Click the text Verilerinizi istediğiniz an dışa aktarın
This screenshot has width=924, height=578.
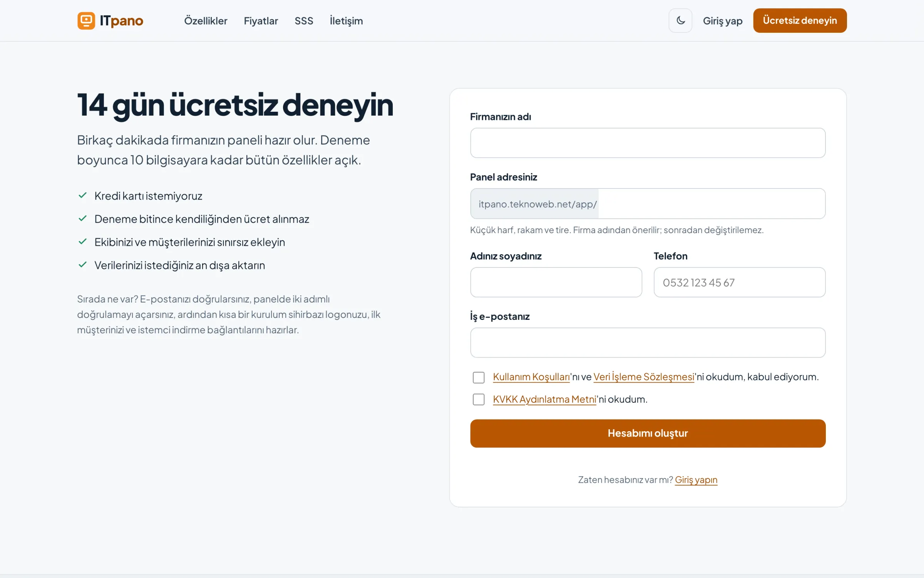coord(179,265)
